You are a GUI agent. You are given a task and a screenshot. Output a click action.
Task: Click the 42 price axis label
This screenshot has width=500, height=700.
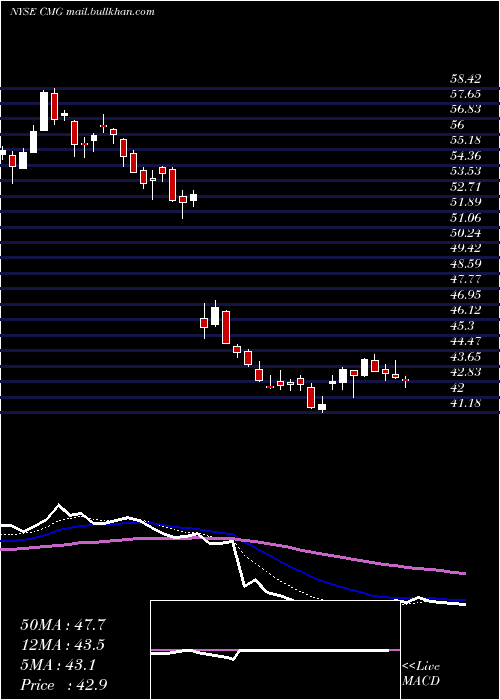[457, 387]
